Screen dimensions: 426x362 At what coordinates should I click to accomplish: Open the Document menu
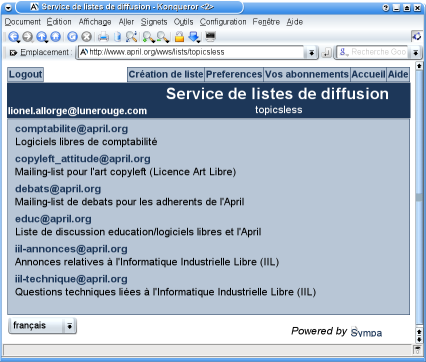click(23, 22)
